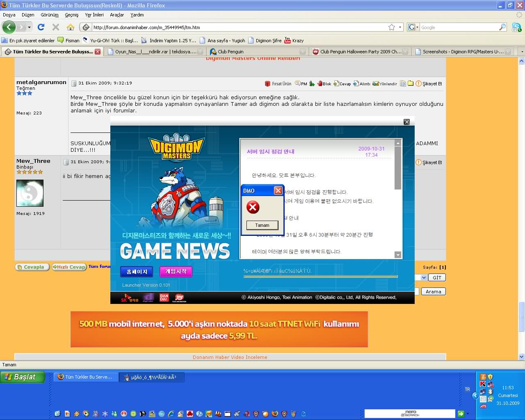Screen dimensions: 525x420
Task: Block user via the Blok hand icon
Action: (324, 83)
